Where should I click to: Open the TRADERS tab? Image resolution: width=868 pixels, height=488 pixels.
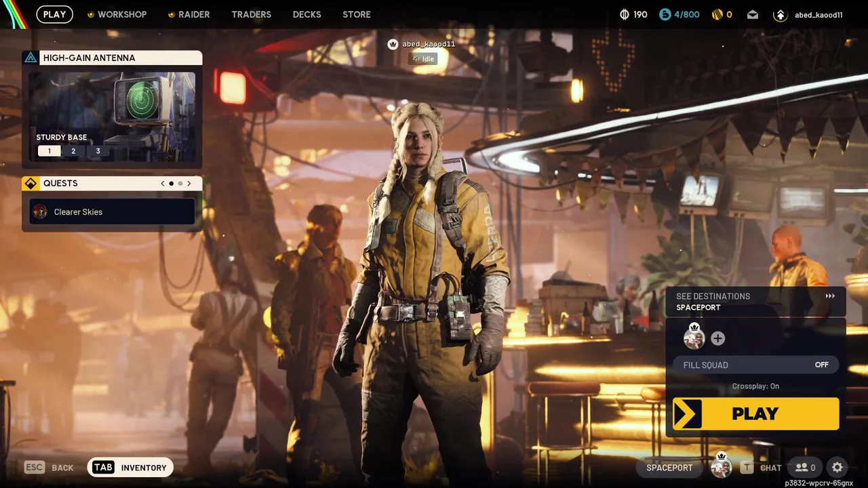pos(251,14)
